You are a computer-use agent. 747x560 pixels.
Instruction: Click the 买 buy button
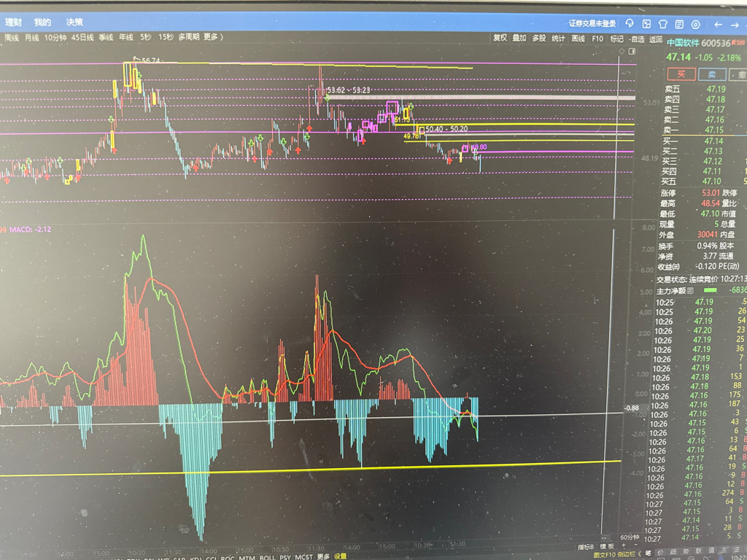(681, 74)
